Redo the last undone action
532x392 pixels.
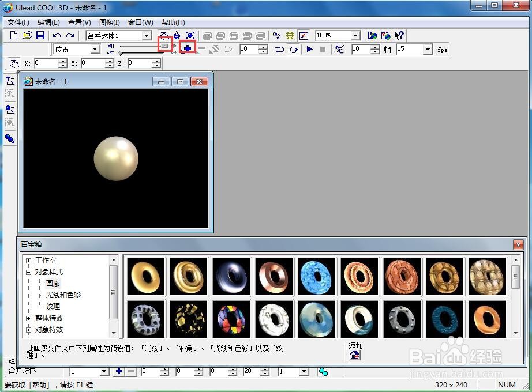pyautogui.click(x=70, y=36)
